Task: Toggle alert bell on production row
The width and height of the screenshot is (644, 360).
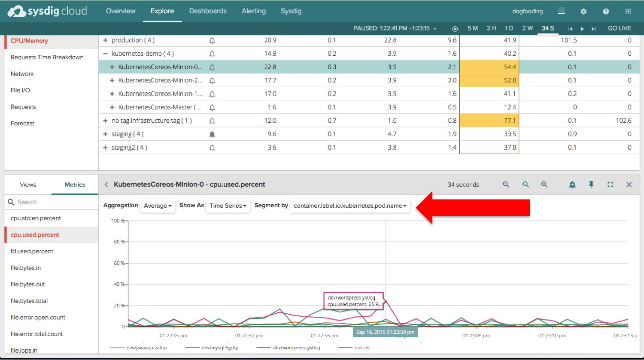Action: pyautogui.click(x=212, y=40)
